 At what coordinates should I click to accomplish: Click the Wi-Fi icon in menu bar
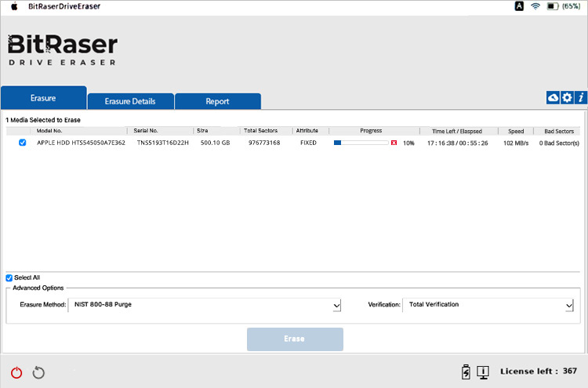click(535, 6)
